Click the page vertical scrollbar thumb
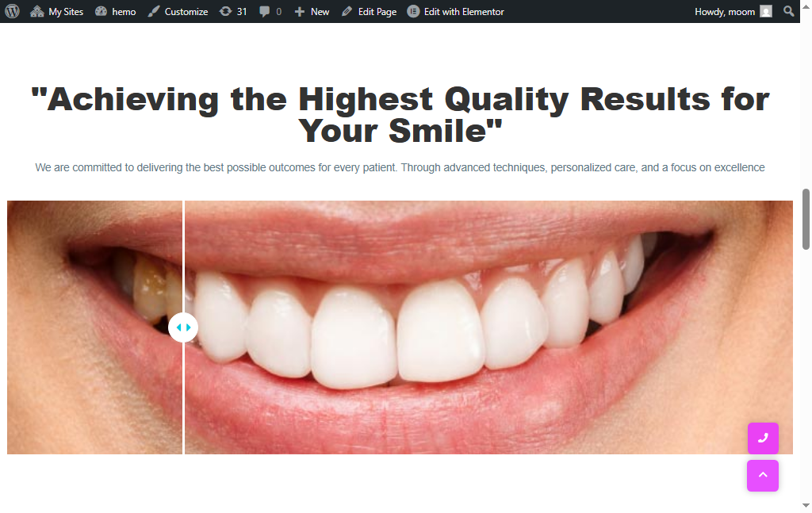 [x=806, y=219]
